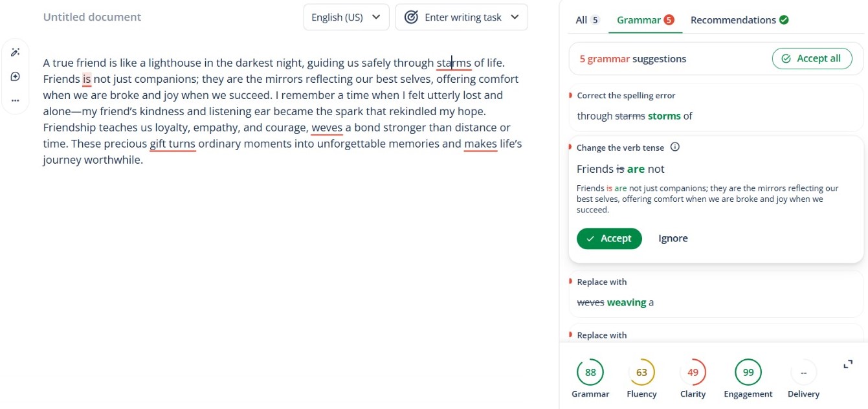This screenshot has width=868, height=409.
Task: Click the magic wand AI icon
Action: pos(16,52)
